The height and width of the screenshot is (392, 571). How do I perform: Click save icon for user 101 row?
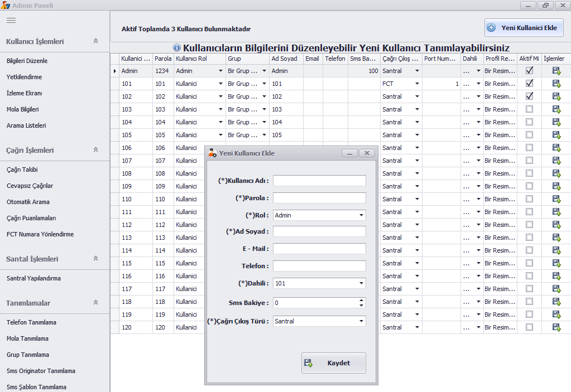(556, 84)
